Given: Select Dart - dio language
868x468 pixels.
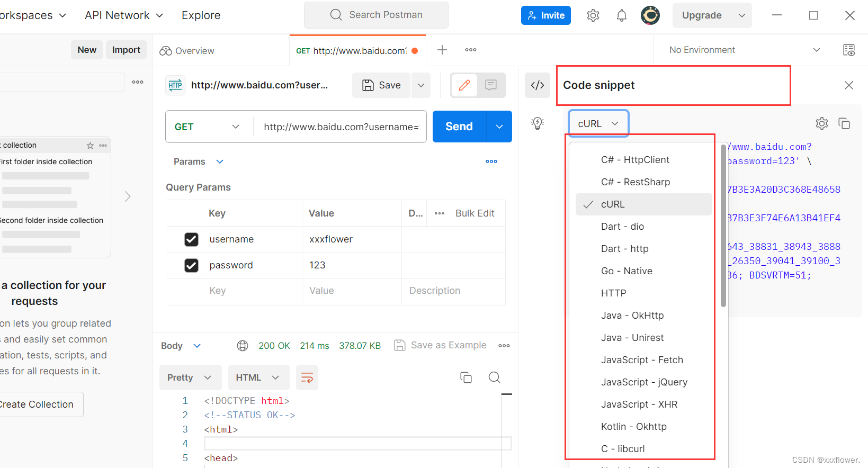Looking at the screenshot, I should point(643,227).
